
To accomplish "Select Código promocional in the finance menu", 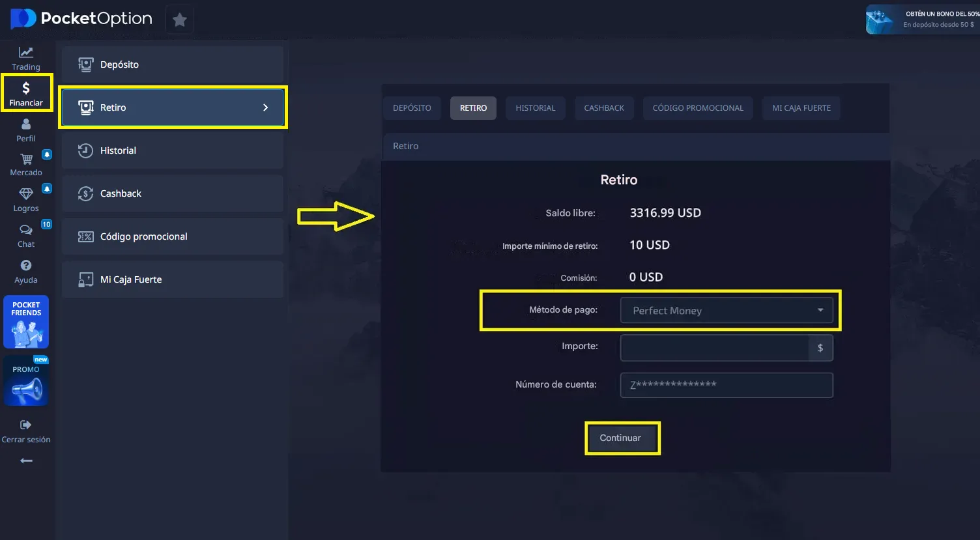I will pos(173,236).
